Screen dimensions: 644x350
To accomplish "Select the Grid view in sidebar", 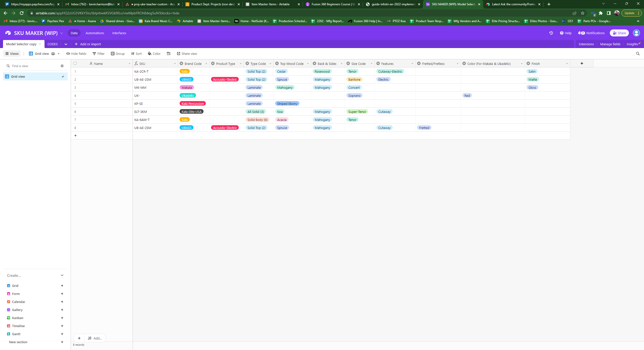I will (35, 76).
